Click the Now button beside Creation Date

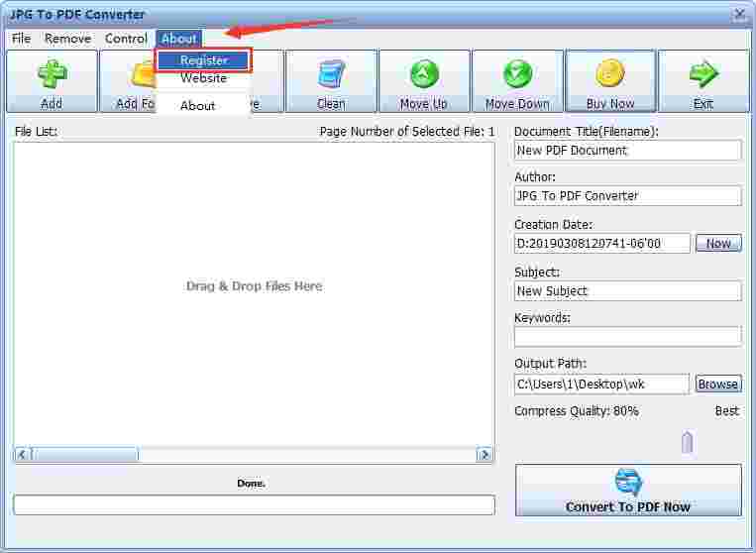click(718, 244)
